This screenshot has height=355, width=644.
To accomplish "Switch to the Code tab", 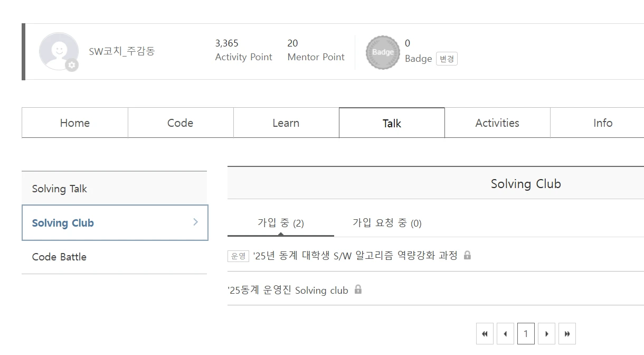I will click(181, 123).
